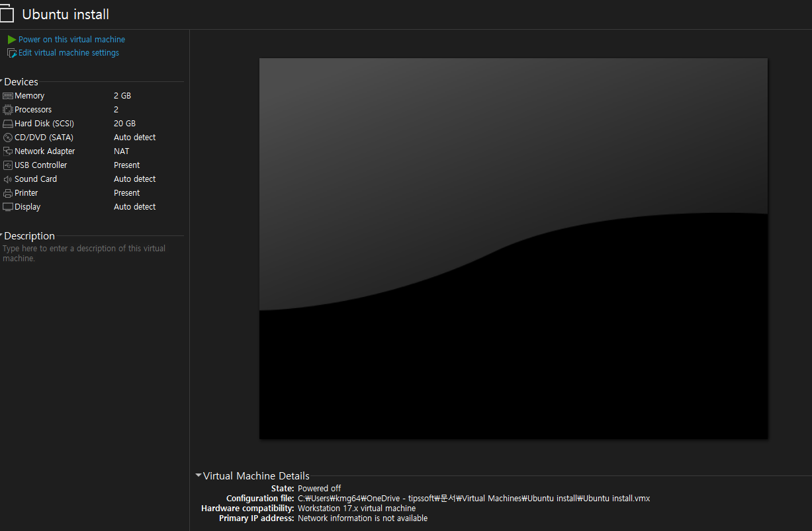This screenshot has width=812, height=531.
Task: Click the Ubuntu install title text
Action: point(66,15)
